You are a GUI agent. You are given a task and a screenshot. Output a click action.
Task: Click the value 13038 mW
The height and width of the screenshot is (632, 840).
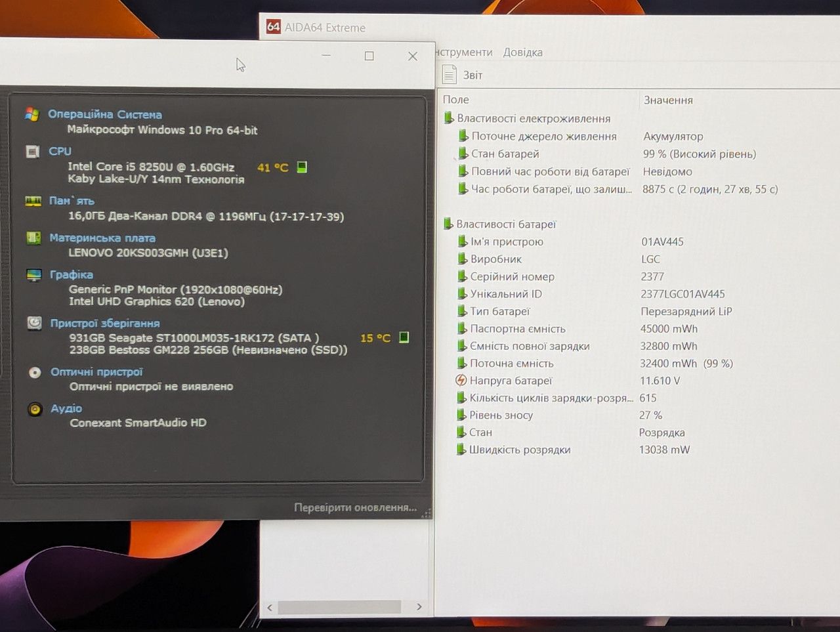click(x=664, y=450)
